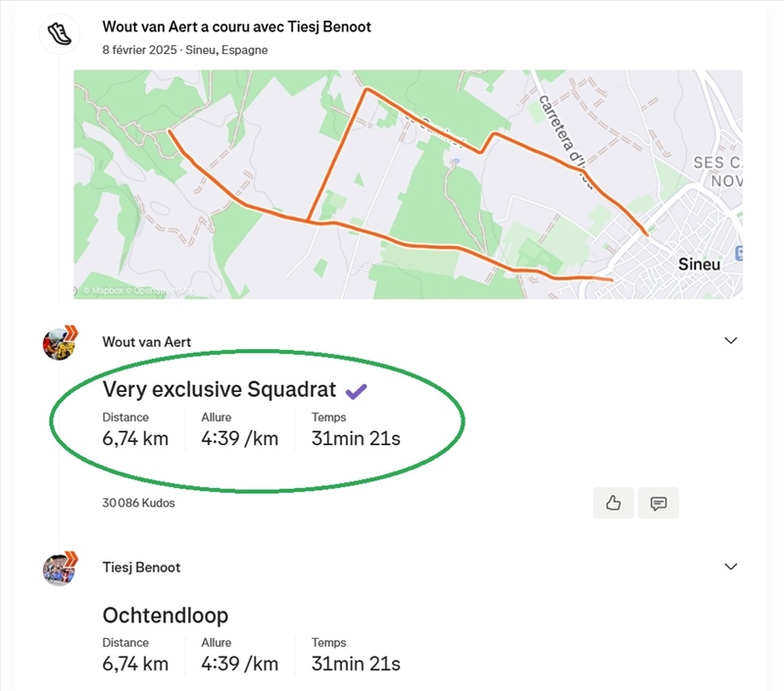784x691 pixels.
Task: Click Wout van Aert's profile avatar
Action: [x=60, y=342]
